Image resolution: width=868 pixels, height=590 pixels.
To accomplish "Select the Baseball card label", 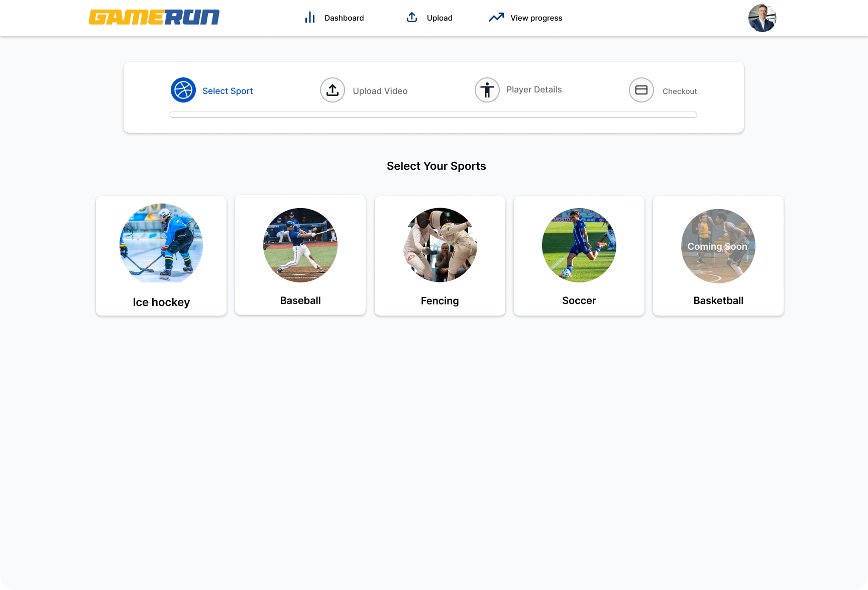I will [300, 301].
